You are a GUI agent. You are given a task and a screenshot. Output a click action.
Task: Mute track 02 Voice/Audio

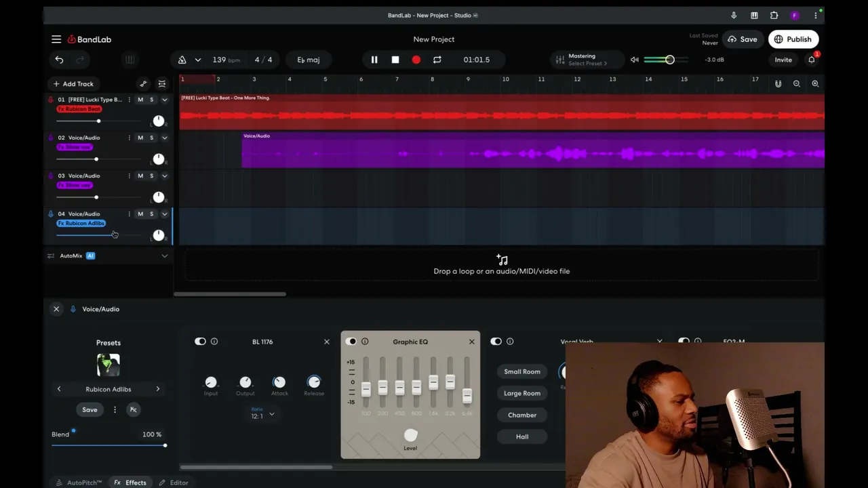coord(140,138)
